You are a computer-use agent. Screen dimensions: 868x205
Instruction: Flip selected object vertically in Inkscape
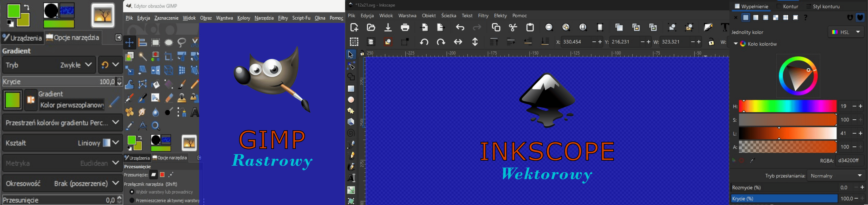[475, 42]
